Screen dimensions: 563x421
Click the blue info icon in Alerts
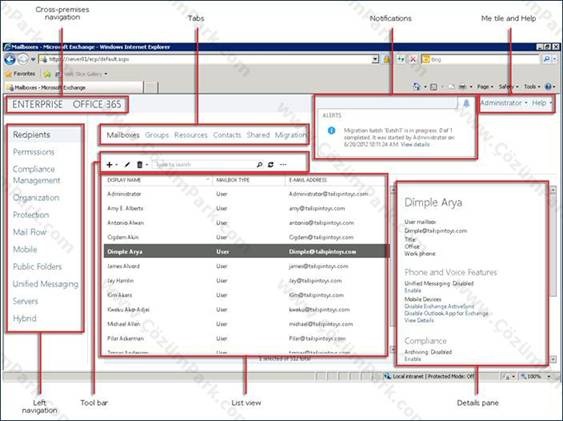click(331, 130)
